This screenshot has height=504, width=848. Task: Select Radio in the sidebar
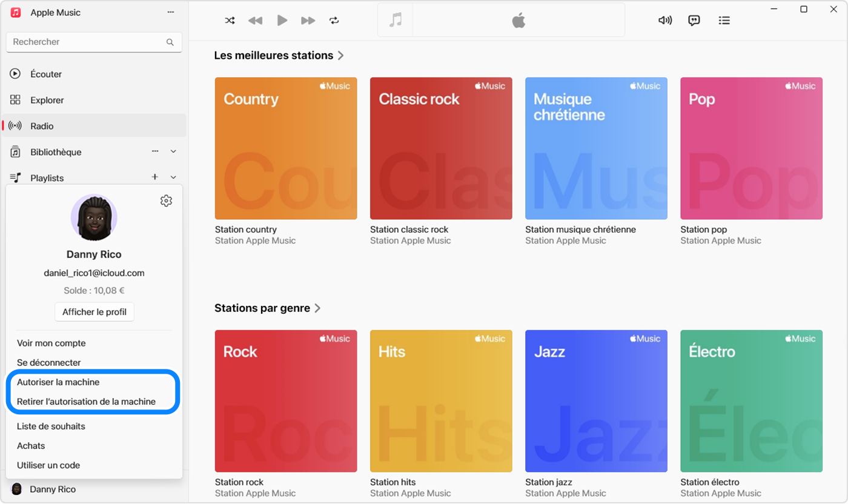coord(94,126)
